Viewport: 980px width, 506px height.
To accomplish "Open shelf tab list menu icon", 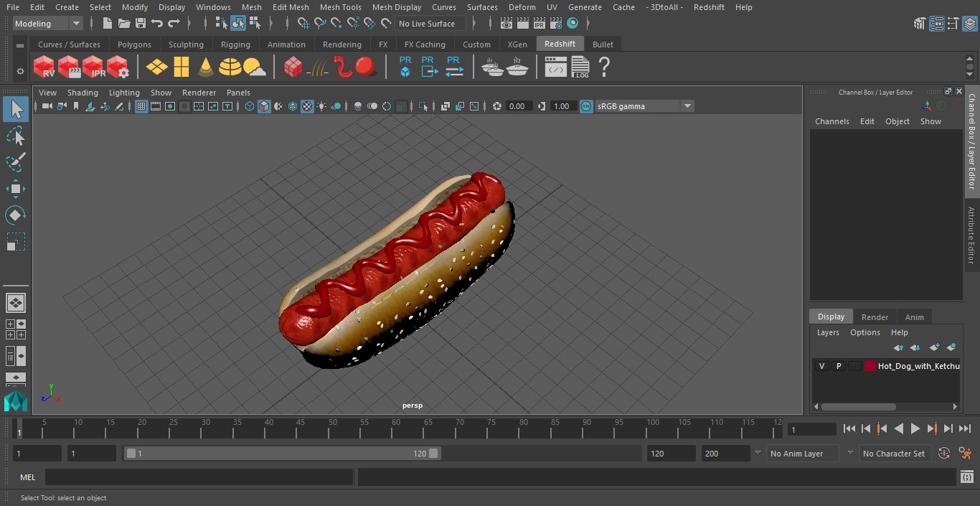I will pyautogui.click(x=20, y=44).
